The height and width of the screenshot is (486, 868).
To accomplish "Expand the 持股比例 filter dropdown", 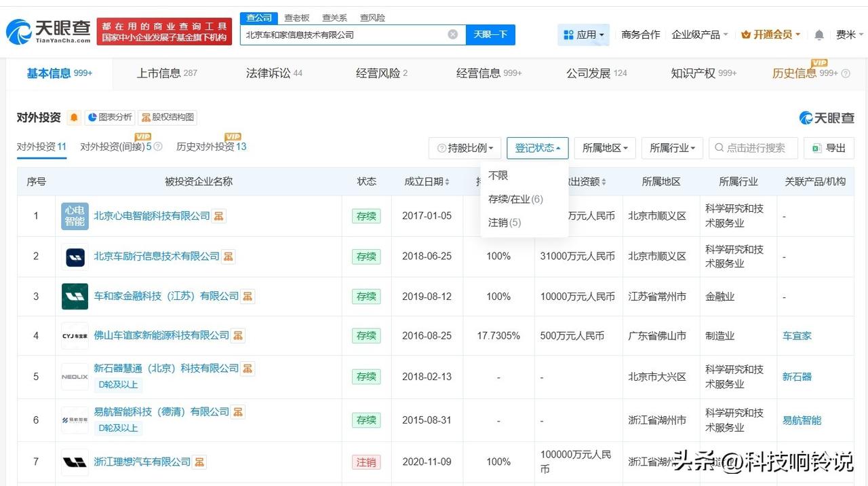I will click(x=465, y=148).
